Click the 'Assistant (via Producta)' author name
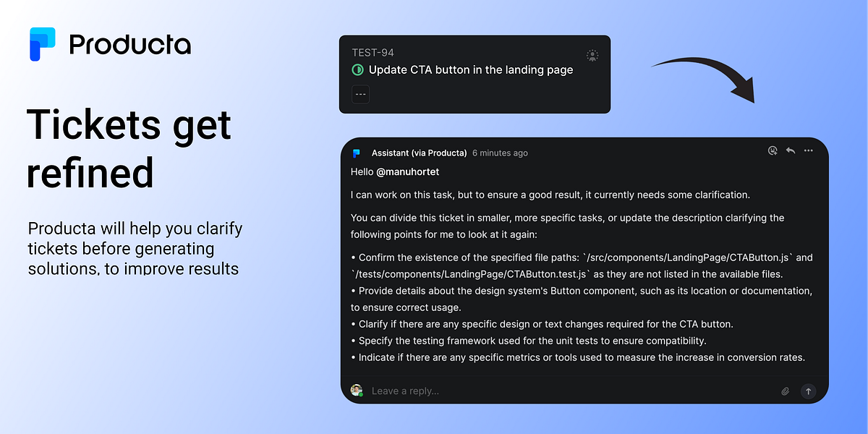 point(419,153)
